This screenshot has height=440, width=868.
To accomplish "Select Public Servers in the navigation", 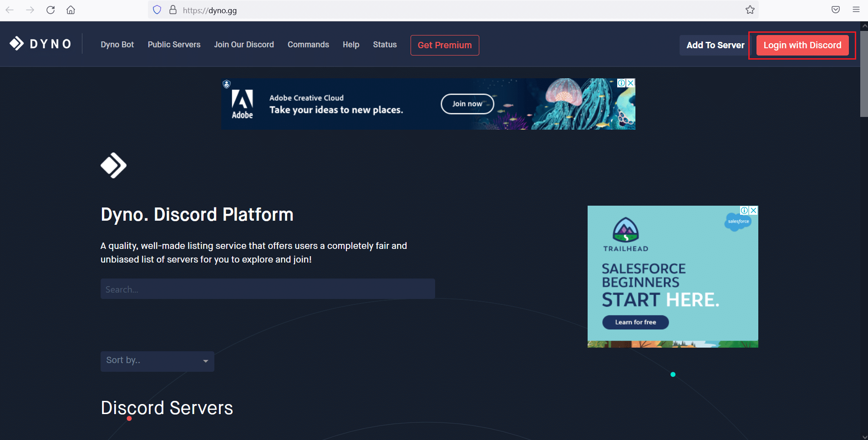I will (174, 45).
